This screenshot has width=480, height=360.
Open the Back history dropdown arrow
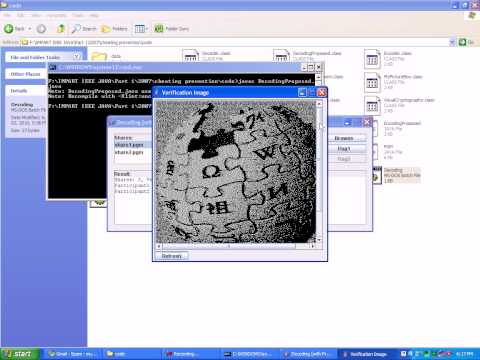pyautogui.click(x=29, y=29)
